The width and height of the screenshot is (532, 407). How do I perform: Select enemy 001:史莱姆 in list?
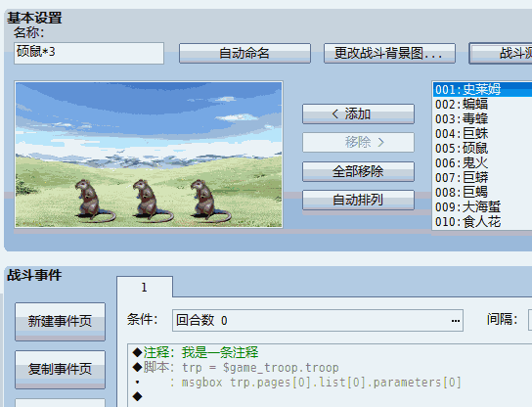click(482, 90)
